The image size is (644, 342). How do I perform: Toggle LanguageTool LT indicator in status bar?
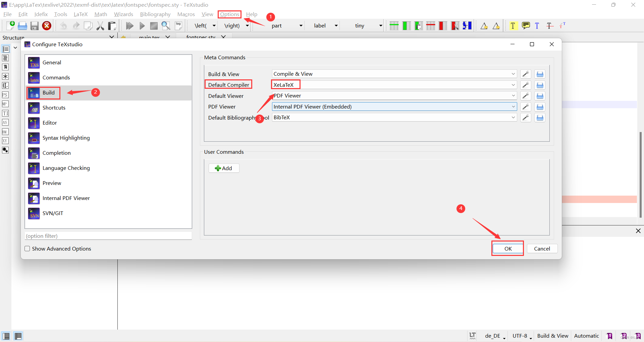(472, 336)
